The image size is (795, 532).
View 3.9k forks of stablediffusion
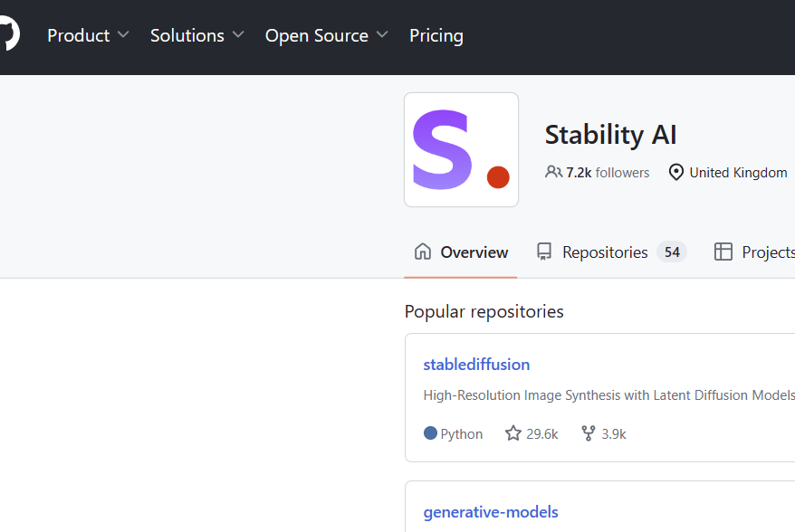click(604, 433)
